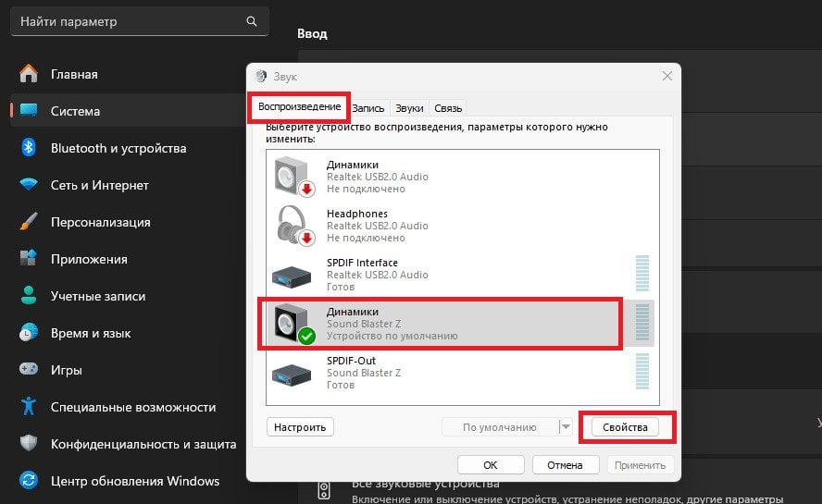Switch to the Звуки tab
Screen dimensions: 822x504
coord(409,108)
